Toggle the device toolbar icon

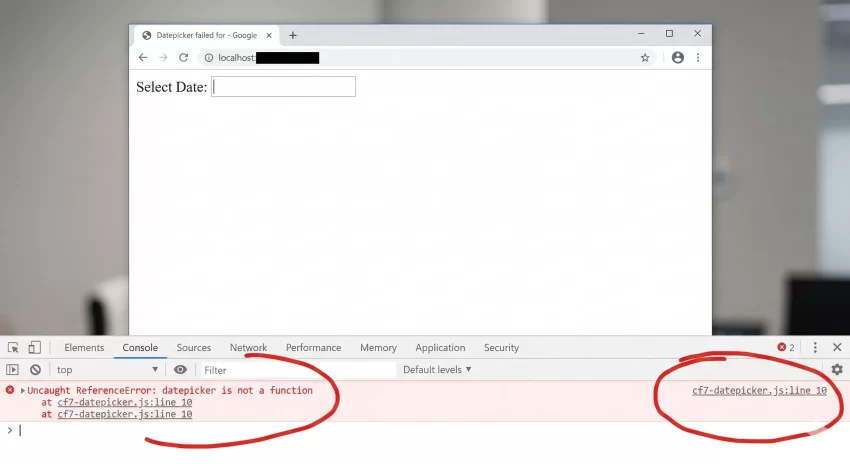pos(34,347)
